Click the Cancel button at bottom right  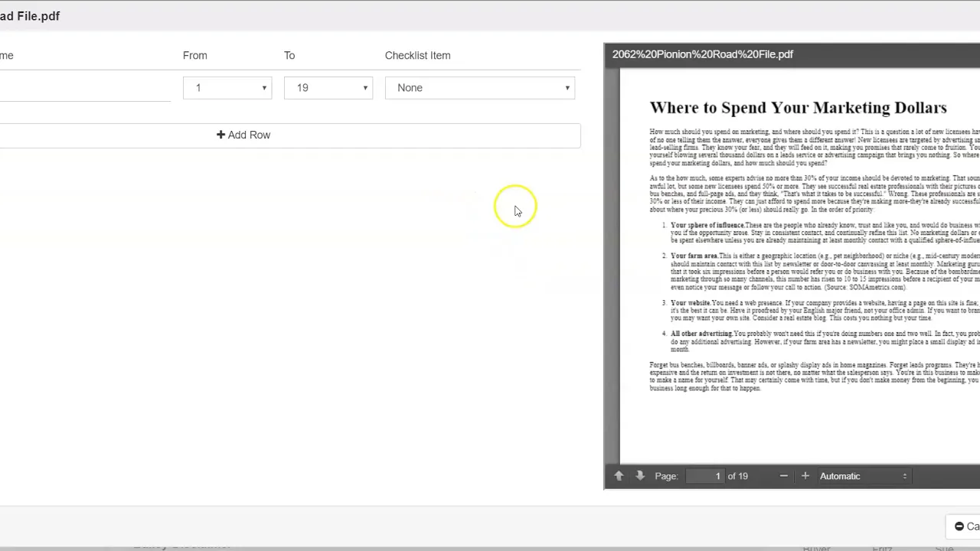pyautogui.click(x=965, y=527)
